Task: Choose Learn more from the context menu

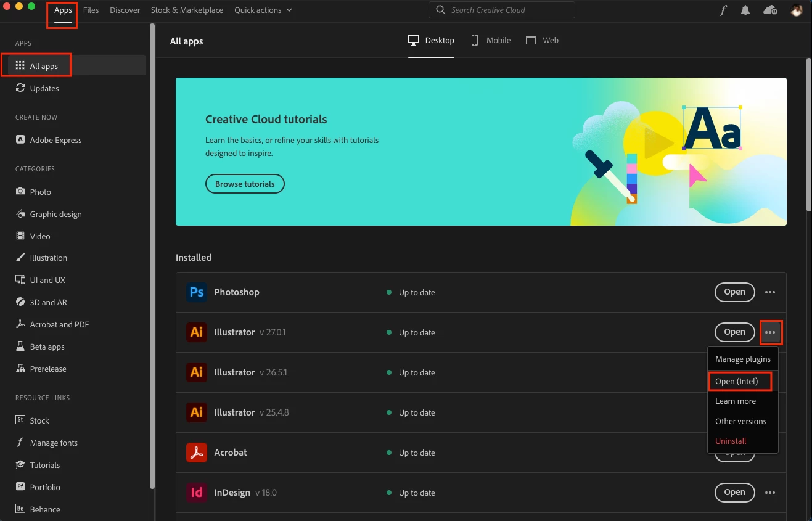Action: [x=743, y=401]
